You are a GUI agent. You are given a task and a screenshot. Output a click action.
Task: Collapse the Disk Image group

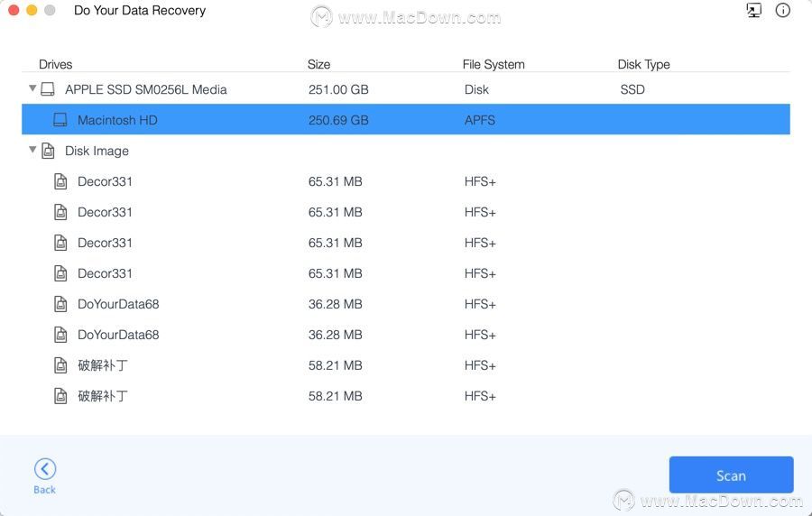pyautogui.click(x=32, y=150)
